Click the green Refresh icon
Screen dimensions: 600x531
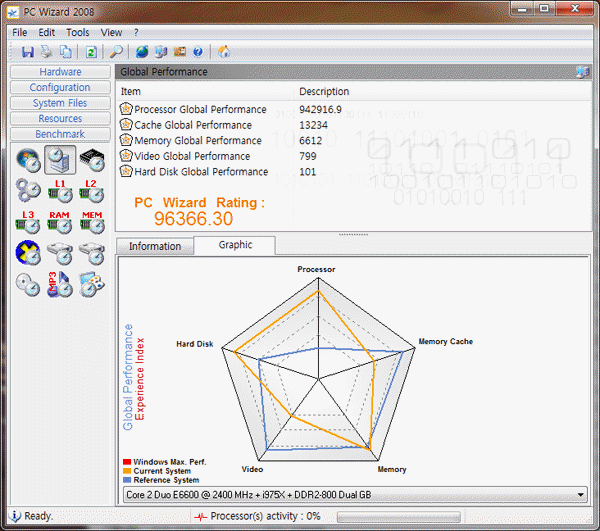click(x=91, y=52)
